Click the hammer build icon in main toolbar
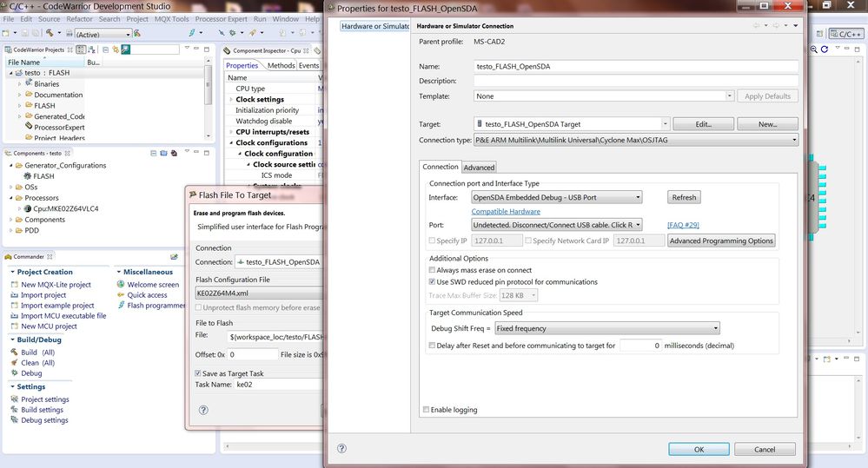868x468 pixels. click(50, 33)
